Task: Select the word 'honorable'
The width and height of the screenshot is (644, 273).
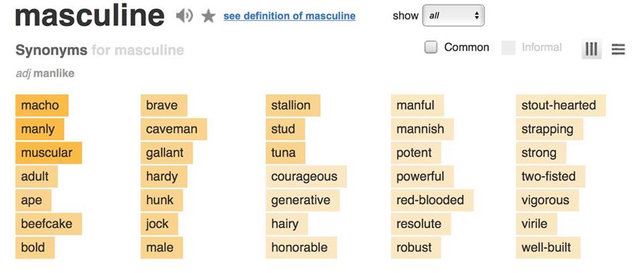Action: (299, 248)
